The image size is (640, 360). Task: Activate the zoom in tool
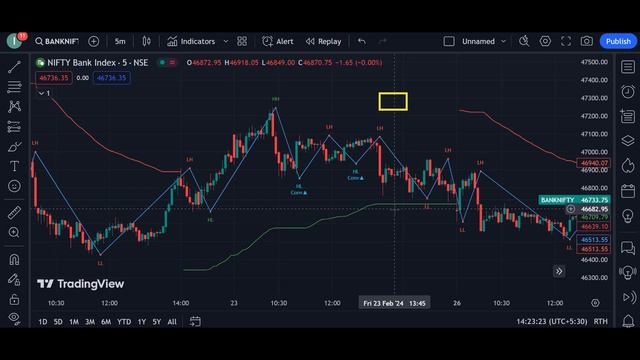pos(14,232)
